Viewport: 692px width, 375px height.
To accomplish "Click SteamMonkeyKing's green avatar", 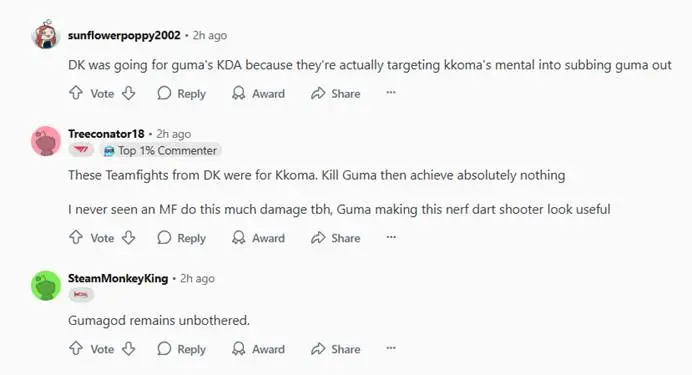I will pyautogui.click(x=46, y=285).
